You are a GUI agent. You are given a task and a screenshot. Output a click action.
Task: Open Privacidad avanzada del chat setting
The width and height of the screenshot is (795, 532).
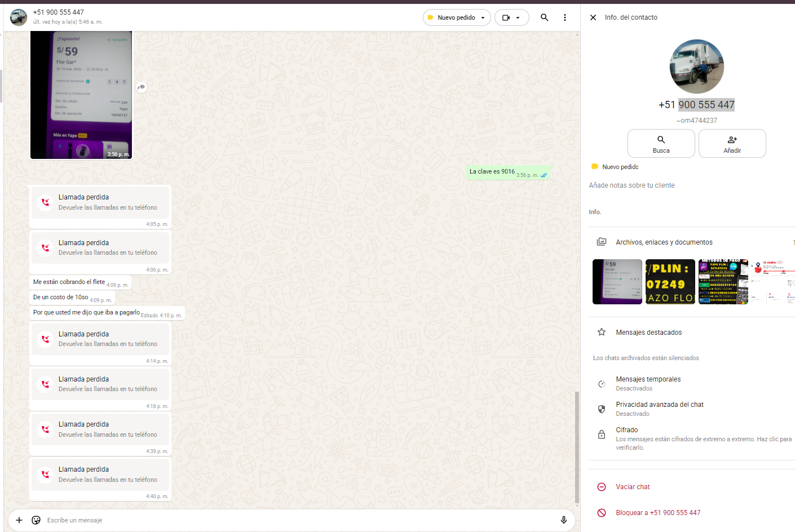click(x=659, y=409)
